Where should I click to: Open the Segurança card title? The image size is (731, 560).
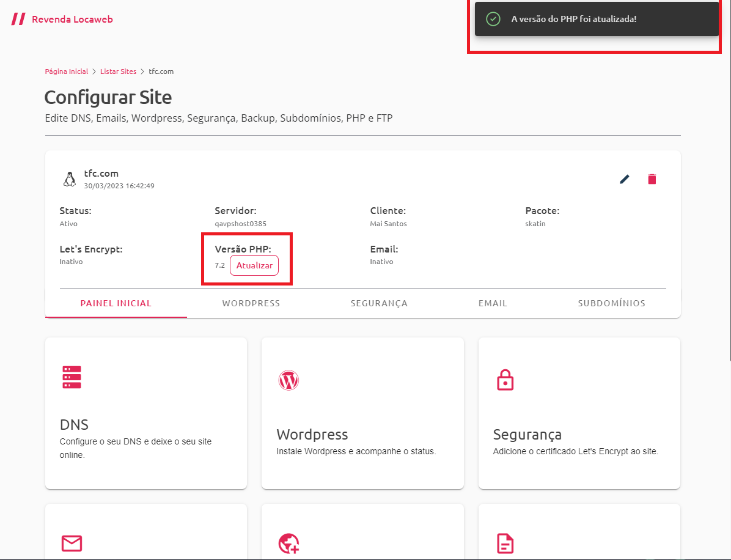pos(527,434)
